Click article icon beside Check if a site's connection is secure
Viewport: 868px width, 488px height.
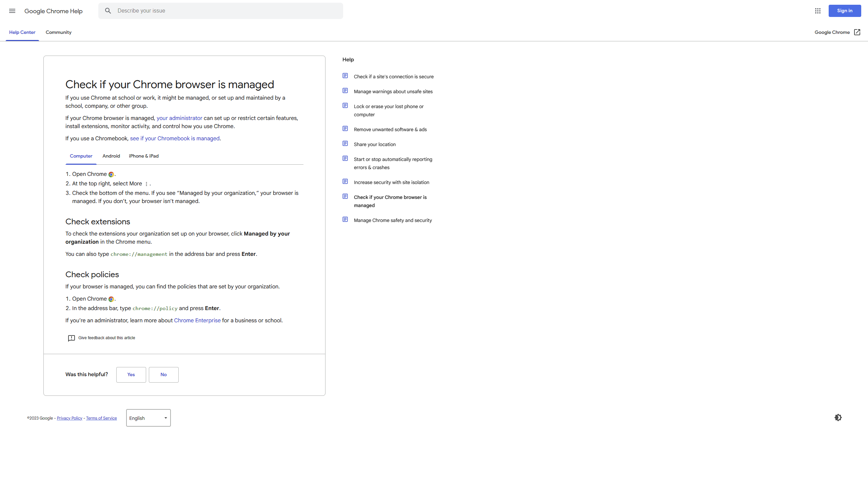tap(345, 76)
